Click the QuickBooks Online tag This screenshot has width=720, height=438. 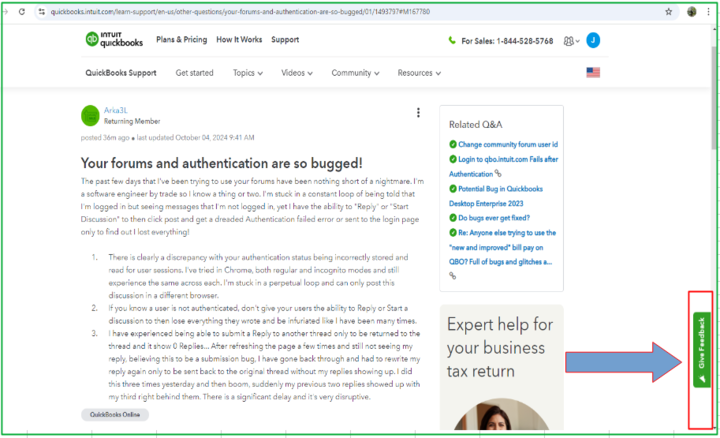pos(115,415)
